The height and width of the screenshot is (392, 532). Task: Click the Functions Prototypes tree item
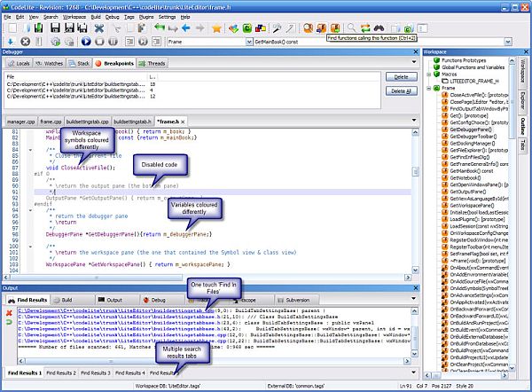coord(459,60)
